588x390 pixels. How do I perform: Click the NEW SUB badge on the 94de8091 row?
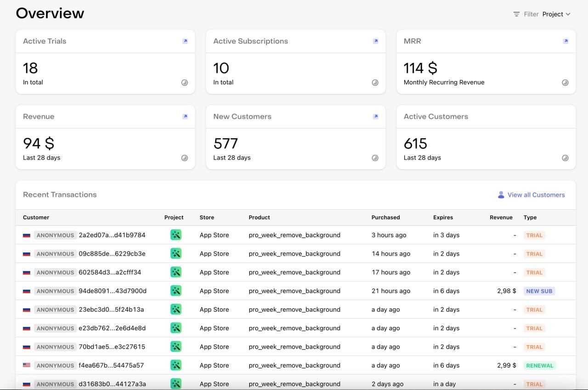(x=539, y=291)
